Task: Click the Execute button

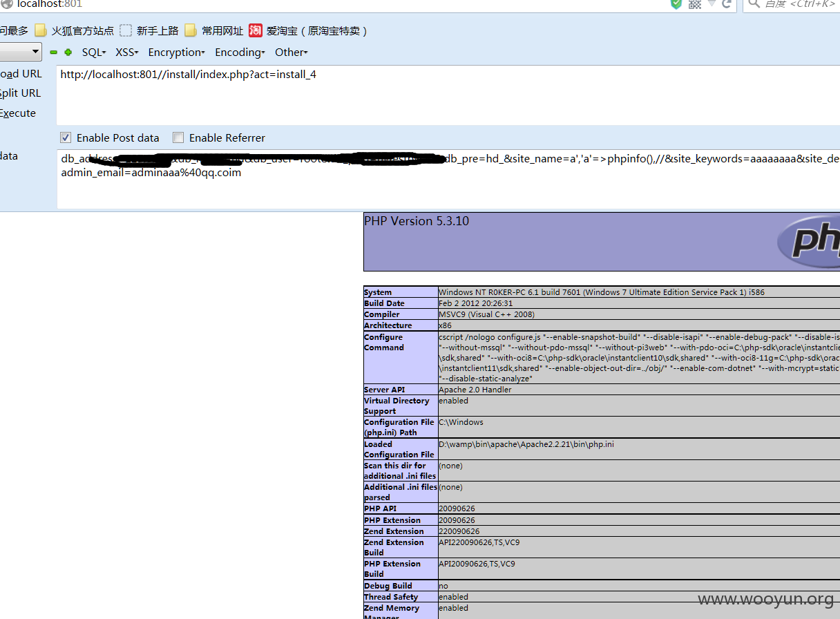Action: (18, 113)
